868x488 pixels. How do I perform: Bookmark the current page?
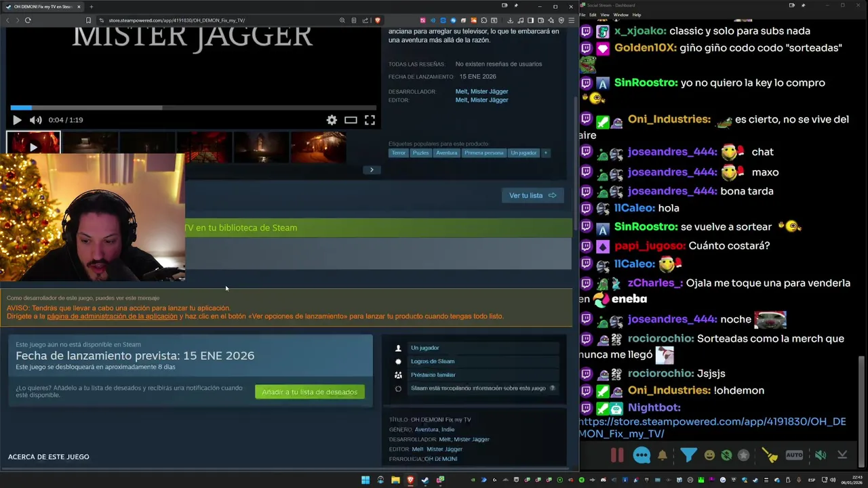[88, 20]
